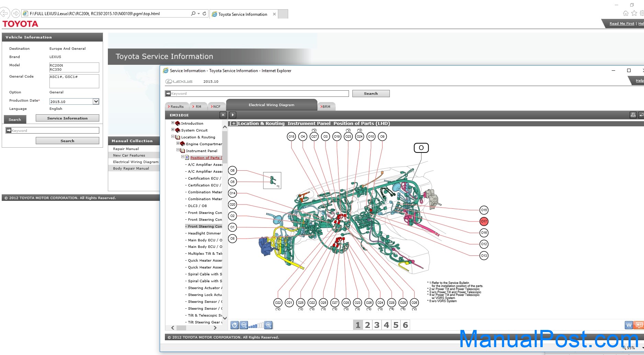
Task: Click Search button in Service Information window
Action: (x=371, y=93)
